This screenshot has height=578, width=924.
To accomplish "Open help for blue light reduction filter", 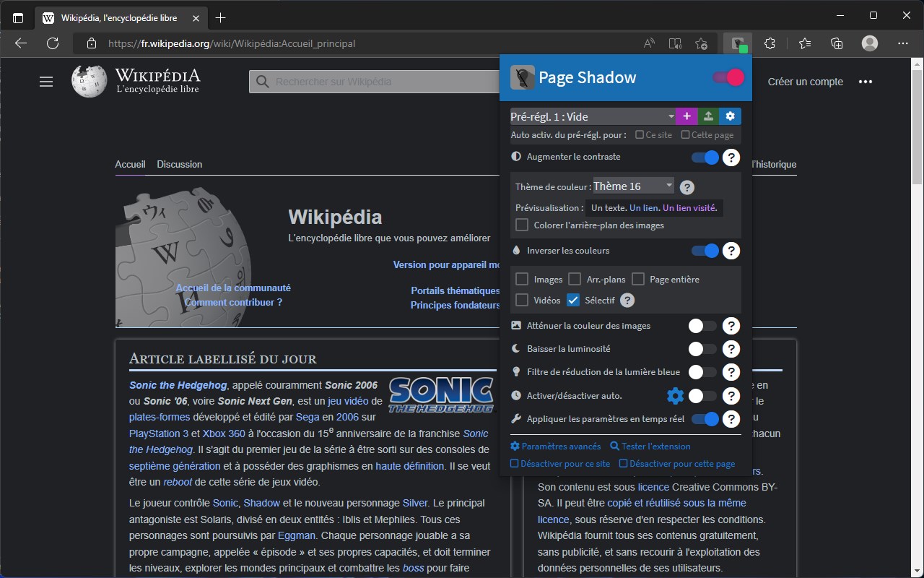I will click(x=731, y=373).
